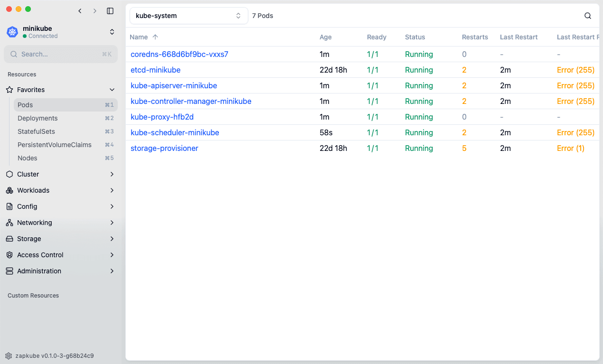Open the kube-scheduler-minikube pod
Screen dimensions: 603x364
(175, 132)
